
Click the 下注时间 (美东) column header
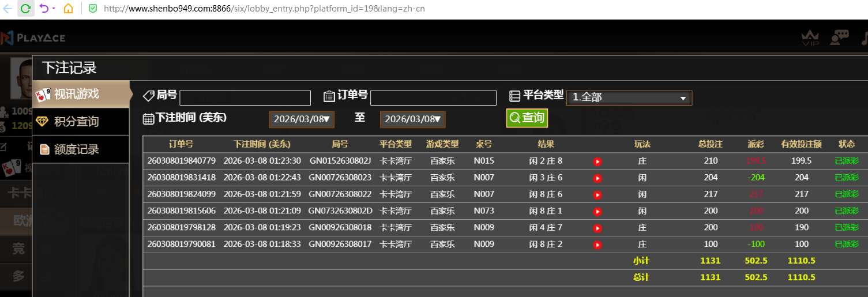click(262, 144)
